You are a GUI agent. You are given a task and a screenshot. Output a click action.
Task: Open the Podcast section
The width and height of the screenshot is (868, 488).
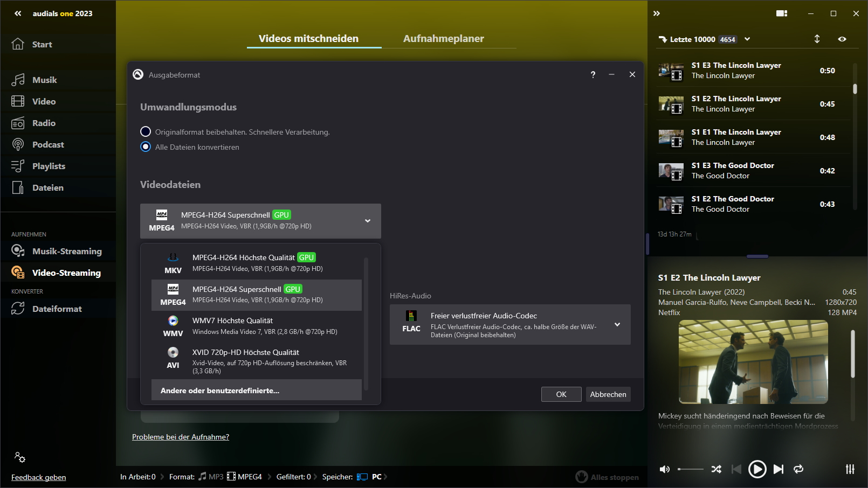(x=58, y=144)
